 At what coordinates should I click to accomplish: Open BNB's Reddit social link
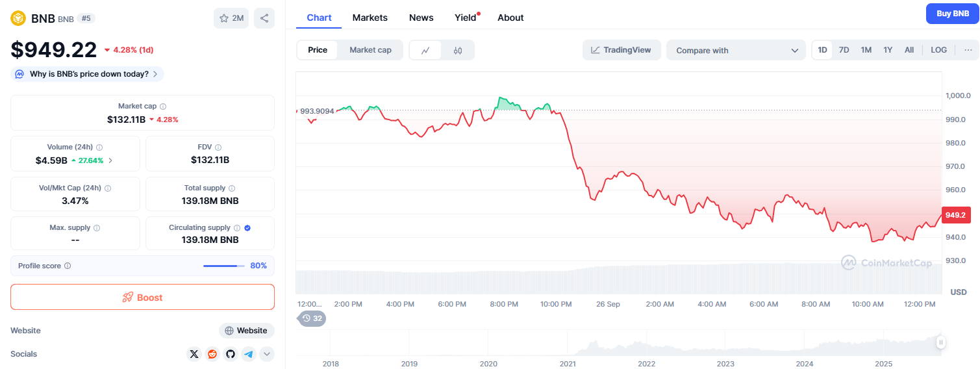212,354
